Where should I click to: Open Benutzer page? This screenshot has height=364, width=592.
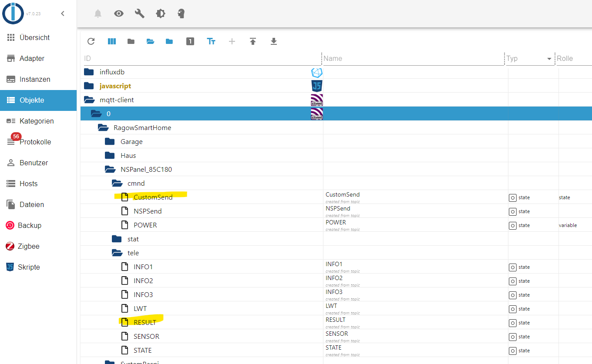point(38,163)
